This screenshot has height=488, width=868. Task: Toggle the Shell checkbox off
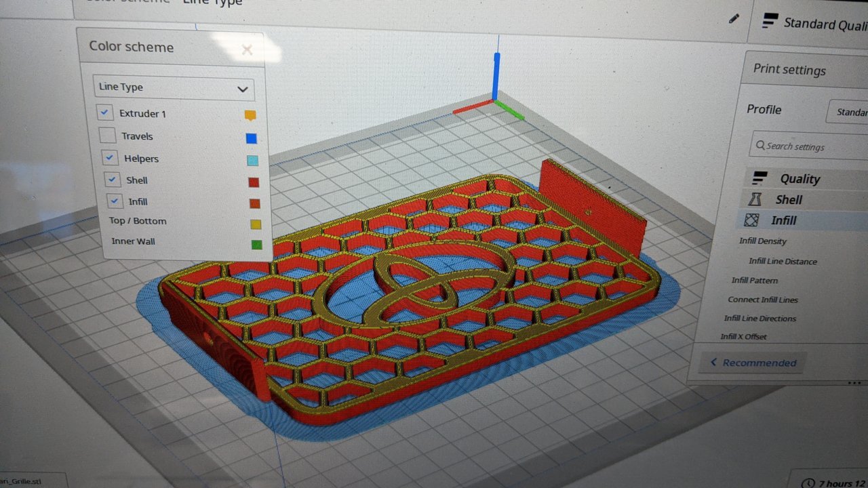tap(113, 180)
